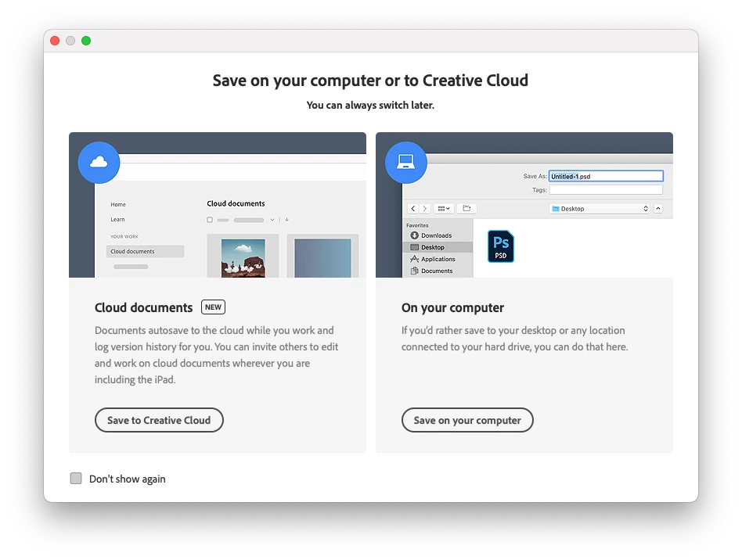Select the Untitled-1.psd Save As field
Screen dimensions: 742x560
[x=606, y=177]
